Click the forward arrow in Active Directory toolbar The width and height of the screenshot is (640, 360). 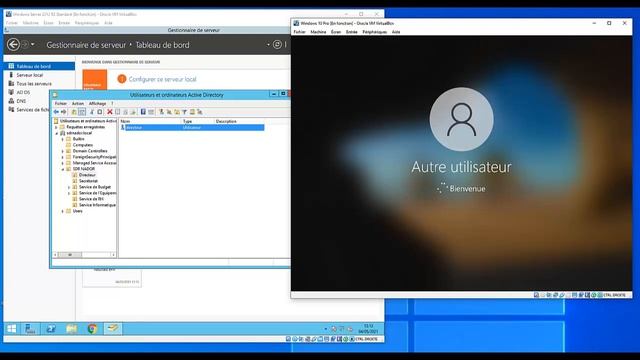click(64, 112)
